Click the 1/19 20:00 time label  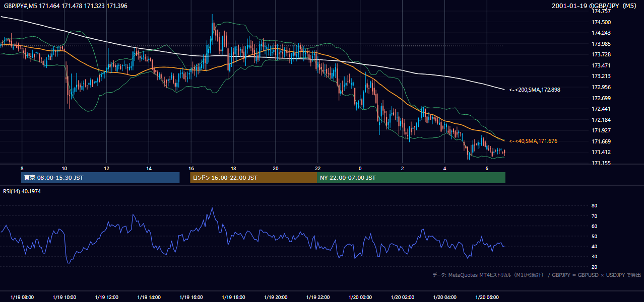276,297
